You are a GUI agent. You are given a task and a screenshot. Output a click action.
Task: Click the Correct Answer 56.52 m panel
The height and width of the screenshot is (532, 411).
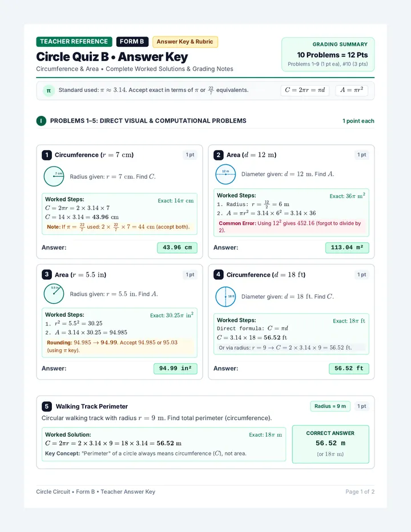(x=331, y=444)
